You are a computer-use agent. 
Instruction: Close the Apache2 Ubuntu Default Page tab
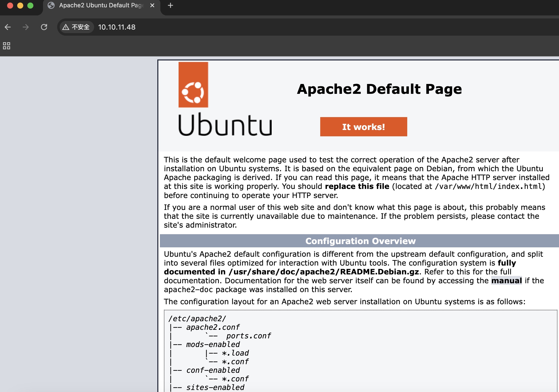point(152,5)
